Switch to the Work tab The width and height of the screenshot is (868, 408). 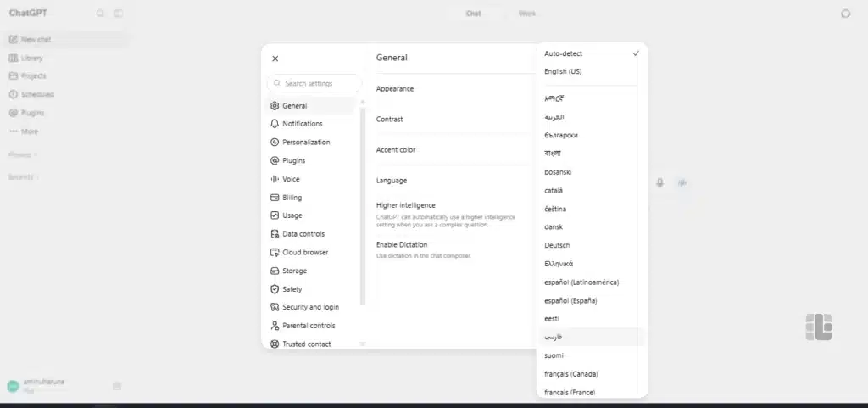pos(527,14)
